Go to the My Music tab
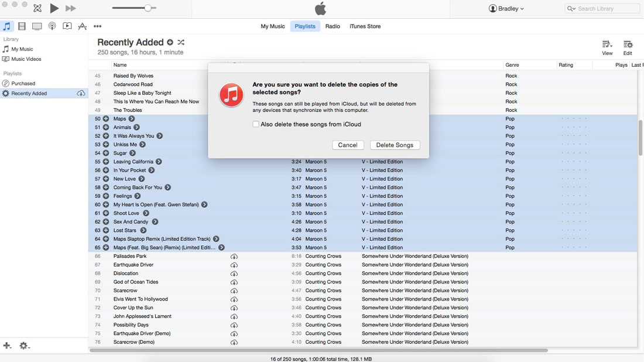Viewport: 644px width, 362px height. coord(273,26)
